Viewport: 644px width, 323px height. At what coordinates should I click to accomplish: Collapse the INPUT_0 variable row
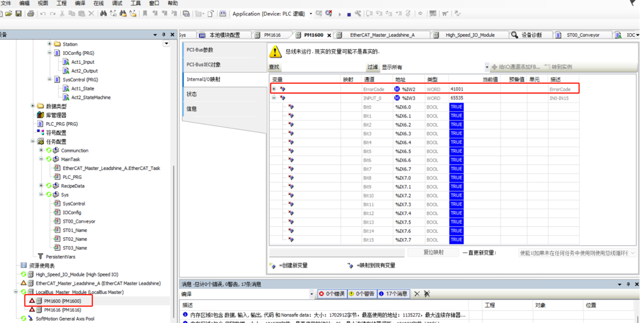point(274,98)
